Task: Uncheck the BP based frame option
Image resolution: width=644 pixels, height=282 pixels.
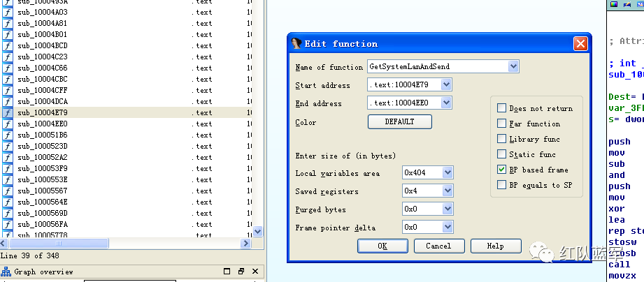Action: pos(501,170)
